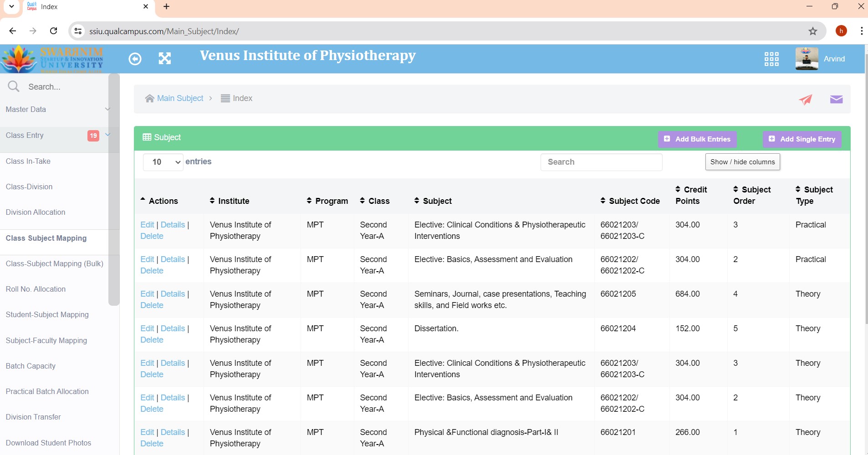Image resolution: width=868 pixels, height=455 pixels.
Task: Expand the Master Data menu
Action: (x=56, y=109)
